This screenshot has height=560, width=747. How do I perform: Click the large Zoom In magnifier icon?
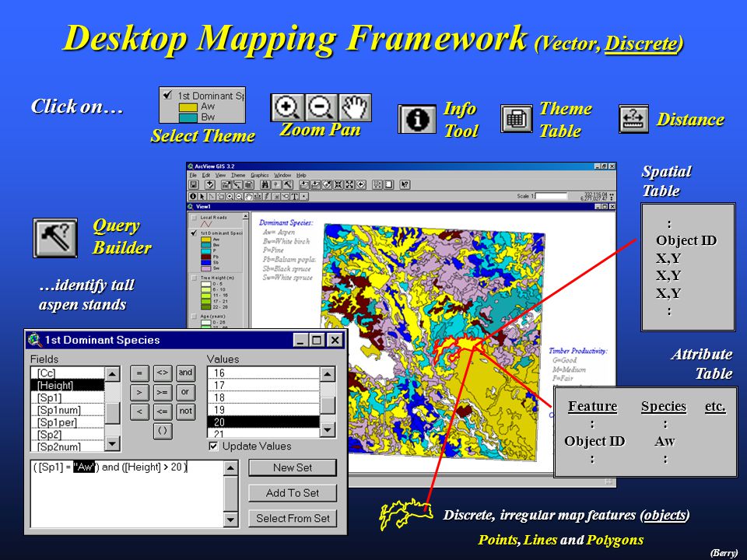287,107
